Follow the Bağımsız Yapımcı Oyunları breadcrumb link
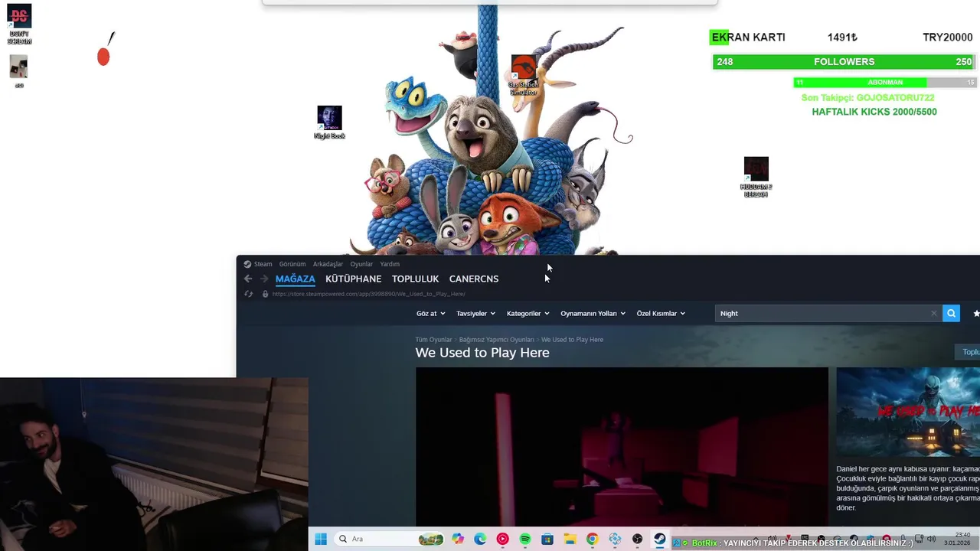 pyautogui.click(x=496, y=340)
